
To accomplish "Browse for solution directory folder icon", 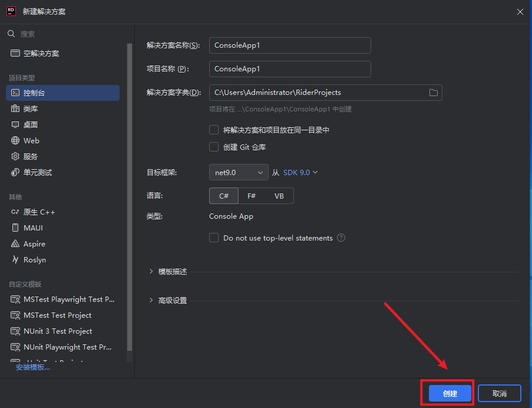I will point(433,93).
